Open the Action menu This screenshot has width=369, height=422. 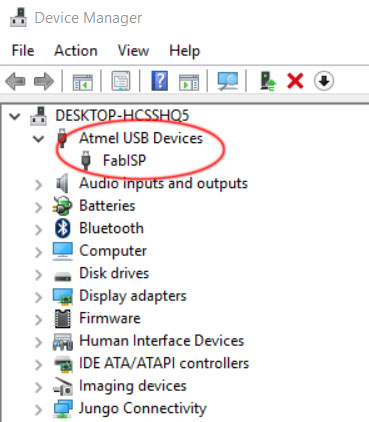point(76,51)
